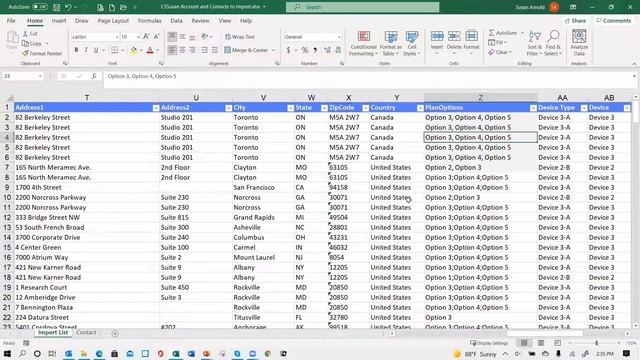Toggle Wrap Text
This screenshot has width=640, height=360.
point(240,37)
